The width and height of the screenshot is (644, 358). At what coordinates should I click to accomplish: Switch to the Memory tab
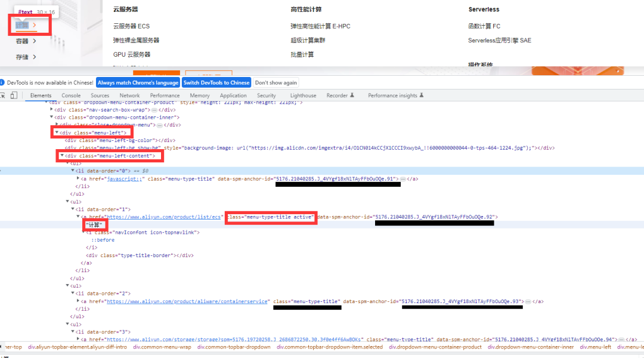200,95
